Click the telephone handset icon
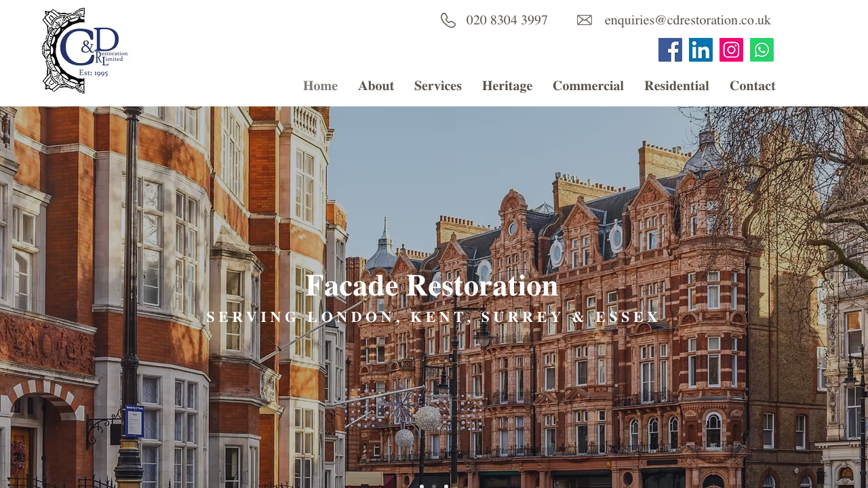The image size is (868, 488). 448,20
